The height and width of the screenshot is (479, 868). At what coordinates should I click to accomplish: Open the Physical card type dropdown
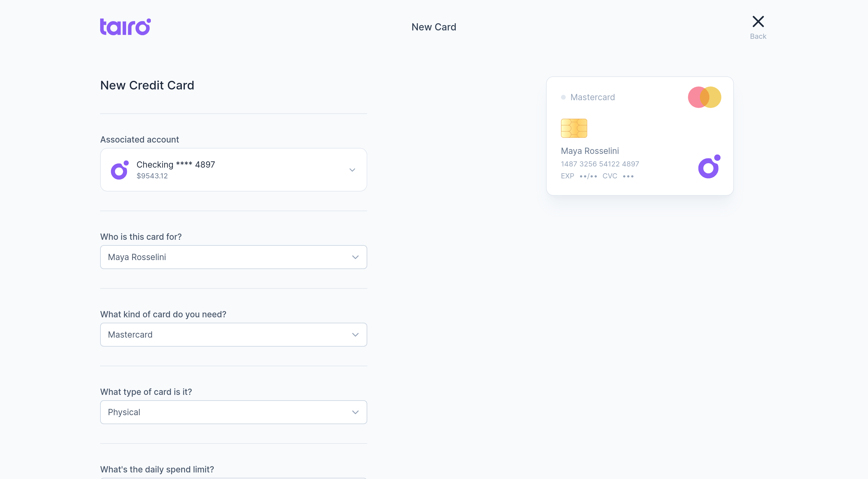click(x=233, y=412)
